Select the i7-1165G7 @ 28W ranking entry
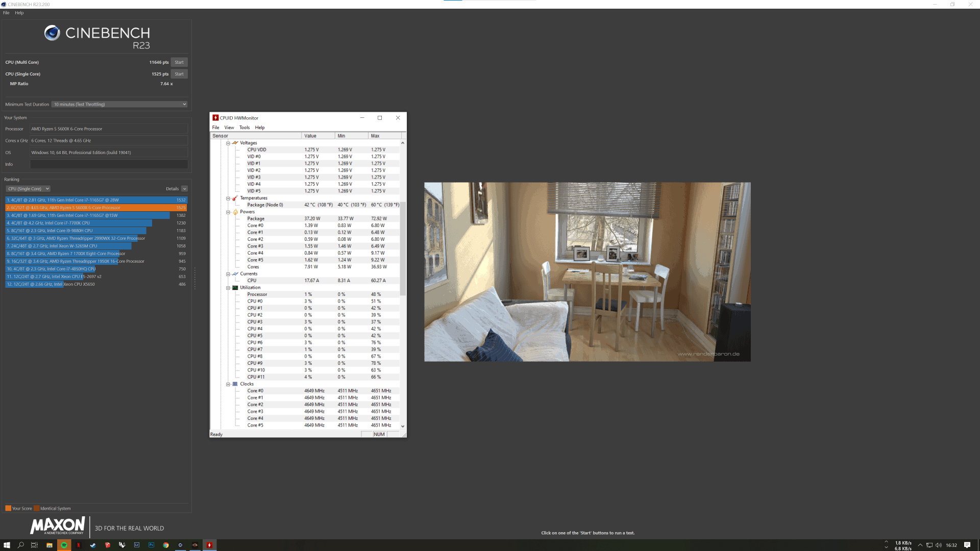Image resolution: width=980 pixels, height=551 pixels. tap(96, 200)
